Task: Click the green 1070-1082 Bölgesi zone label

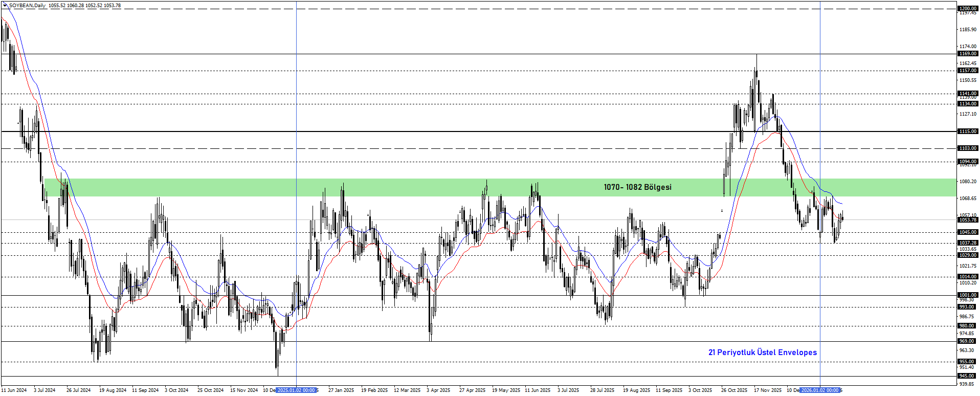Action: (x=637, y=187)
